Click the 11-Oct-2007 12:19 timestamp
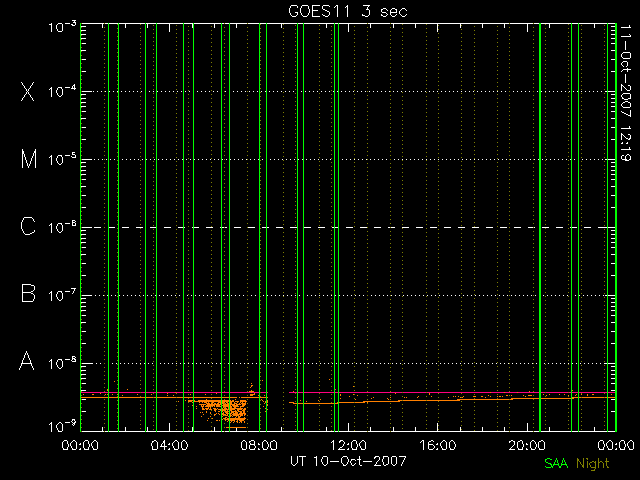Screen dimensions: 640x480 coord(625,93)
